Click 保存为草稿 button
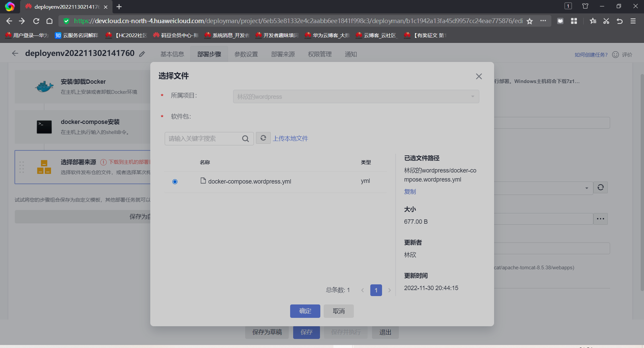This screenshot has width=644, height=348. tap(267, 332)
